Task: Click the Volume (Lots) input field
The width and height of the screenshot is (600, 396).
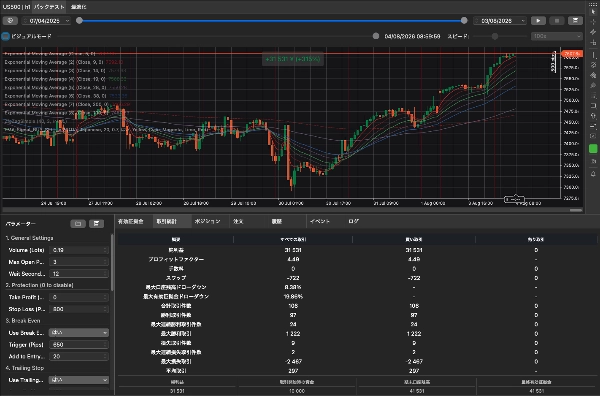Action: pos(79,250)
